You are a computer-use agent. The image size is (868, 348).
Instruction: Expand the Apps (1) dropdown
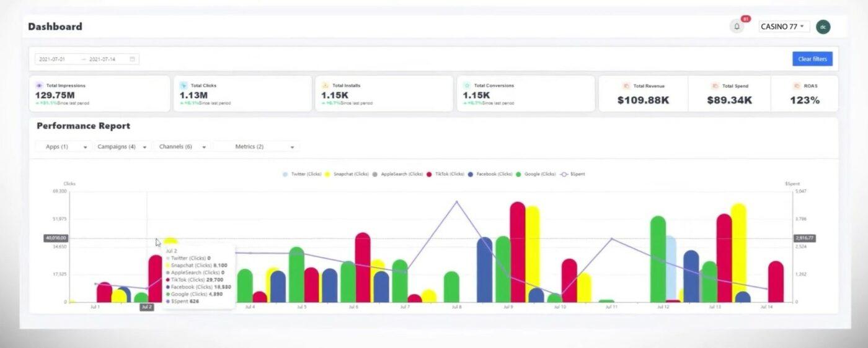(64, 147)
